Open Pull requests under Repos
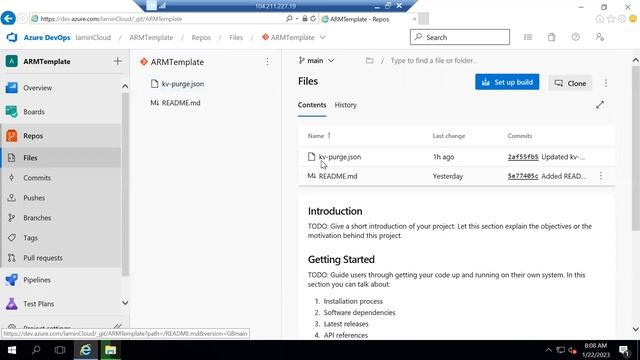The image size is (640, 360). (x=43, y=258)
